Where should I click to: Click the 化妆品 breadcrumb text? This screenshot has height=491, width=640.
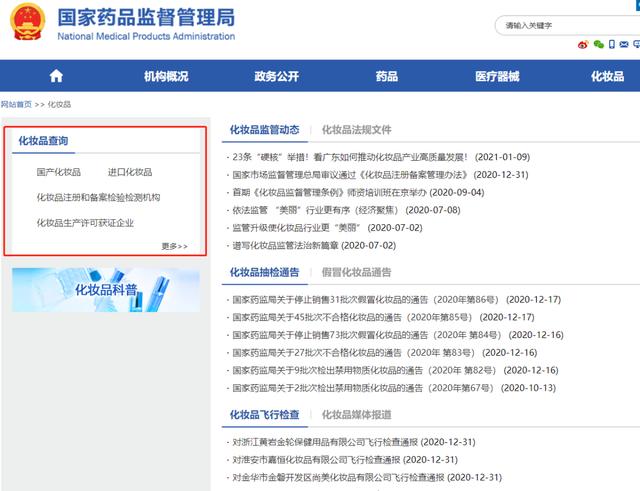coord(59,104)
